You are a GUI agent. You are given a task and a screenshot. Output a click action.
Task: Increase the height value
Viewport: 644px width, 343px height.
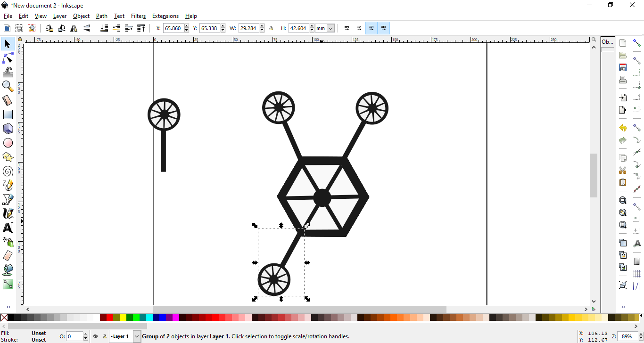(x=312, y=26)
